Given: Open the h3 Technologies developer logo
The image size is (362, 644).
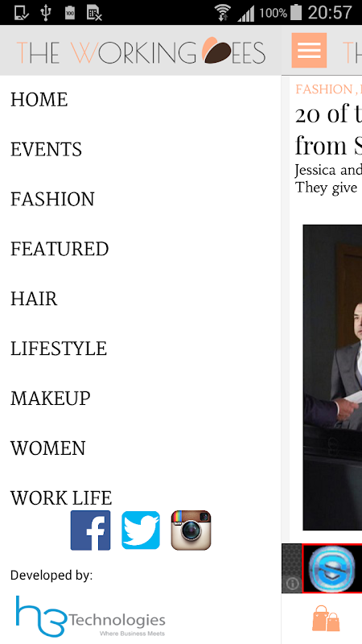Looking at the screenshot, I should [x=90, y=616].
